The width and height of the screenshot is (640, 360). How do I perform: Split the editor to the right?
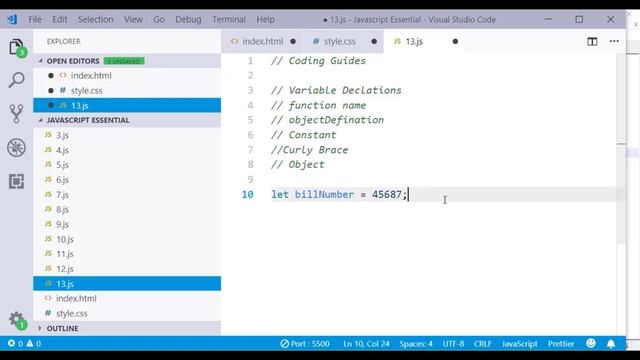[x=592, y=41]
